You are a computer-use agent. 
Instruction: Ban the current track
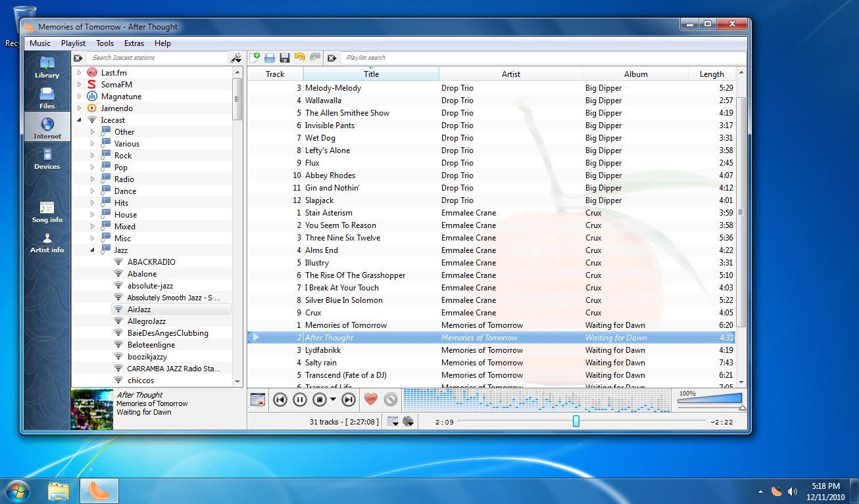391,400
